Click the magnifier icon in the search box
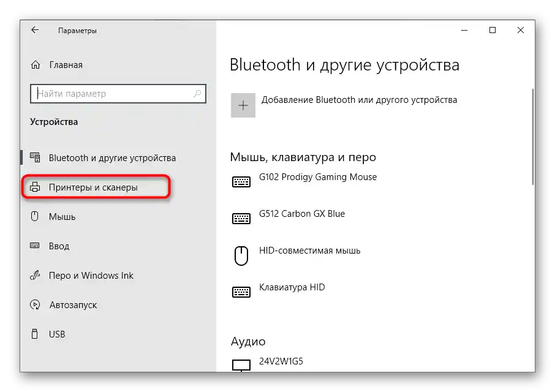Image resolution: width=555 pixels, height=392 pixels. 197,93
